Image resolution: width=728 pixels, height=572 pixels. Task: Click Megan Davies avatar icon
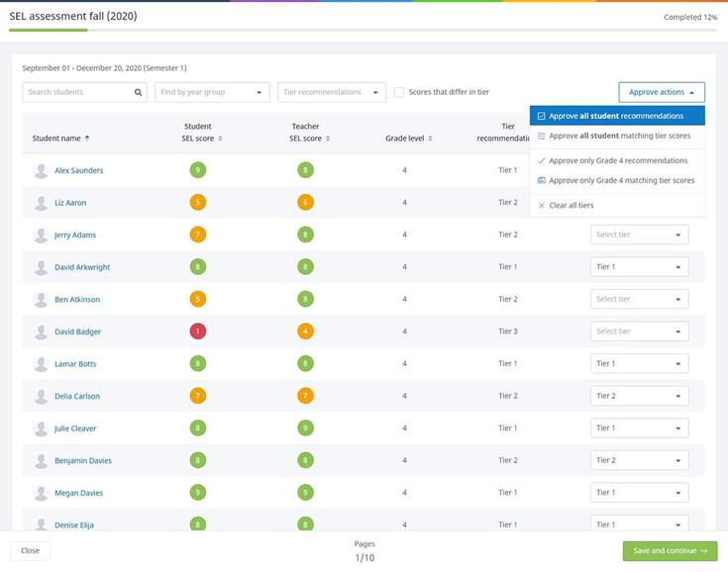point(41,493)
